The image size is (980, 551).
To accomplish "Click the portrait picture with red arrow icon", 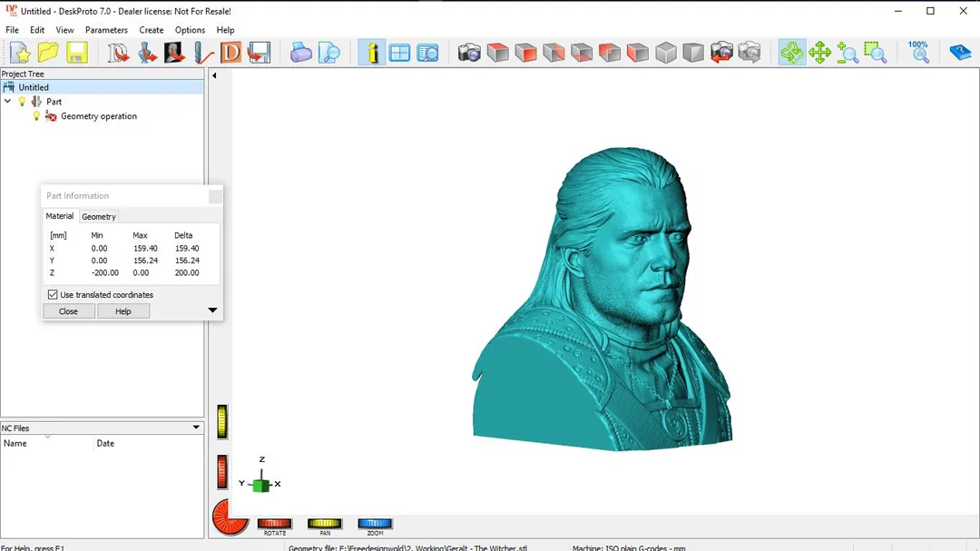I will (174, 53).
